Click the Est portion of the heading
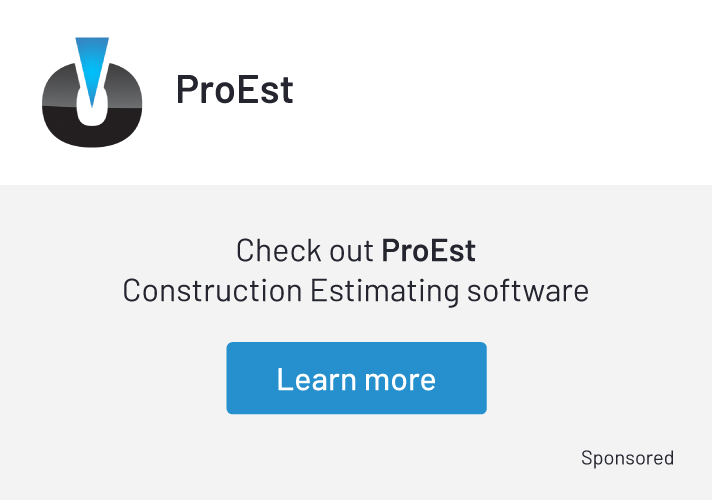This screenshot has height=500, width=712. pos(263,90)
